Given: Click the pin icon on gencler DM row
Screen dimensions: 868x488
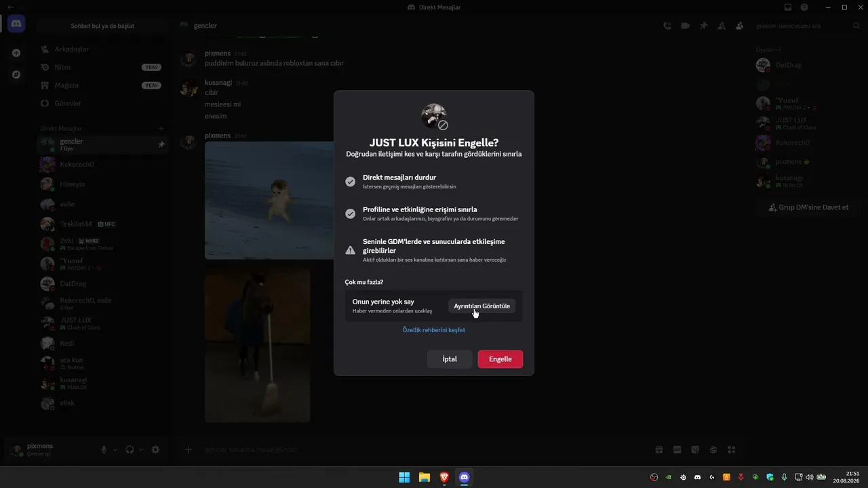Looking at the screenshot, I should click(x=161, y=144).
